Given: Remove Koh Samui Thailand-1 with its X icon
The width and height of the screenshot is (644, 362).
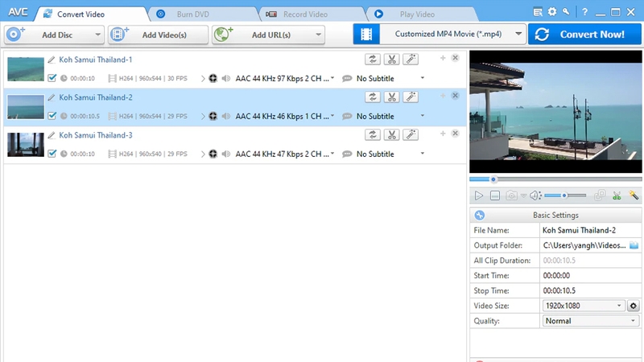Looking at the screenshot, I should 455,58.
